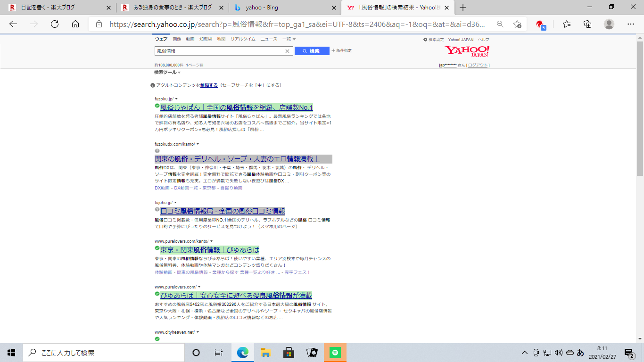This screenshot has height=362, width=644.
Task: Show hidden system tray icons
Action: (x=524, y=353)
